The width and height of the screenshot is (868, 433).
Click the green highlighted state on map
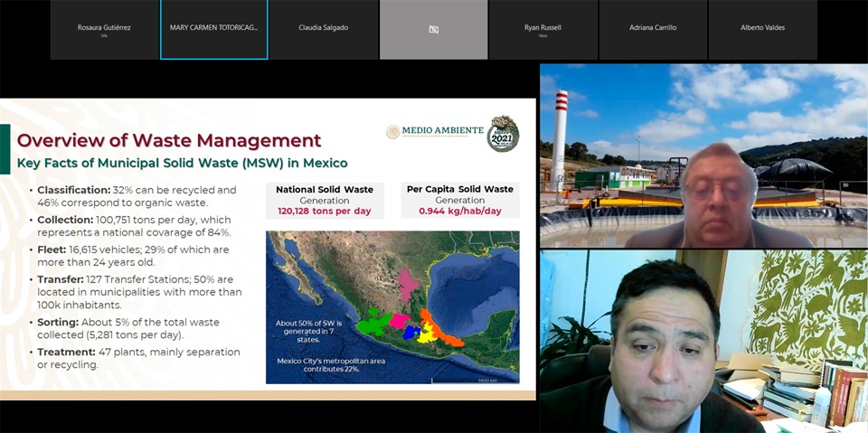tap(373, 322)
